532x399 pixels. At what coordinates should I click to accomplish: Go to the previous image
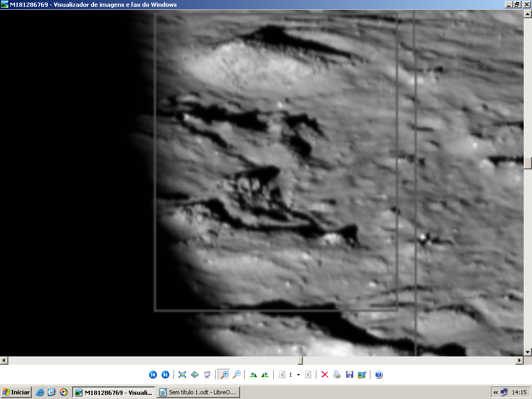pos(153,375)
